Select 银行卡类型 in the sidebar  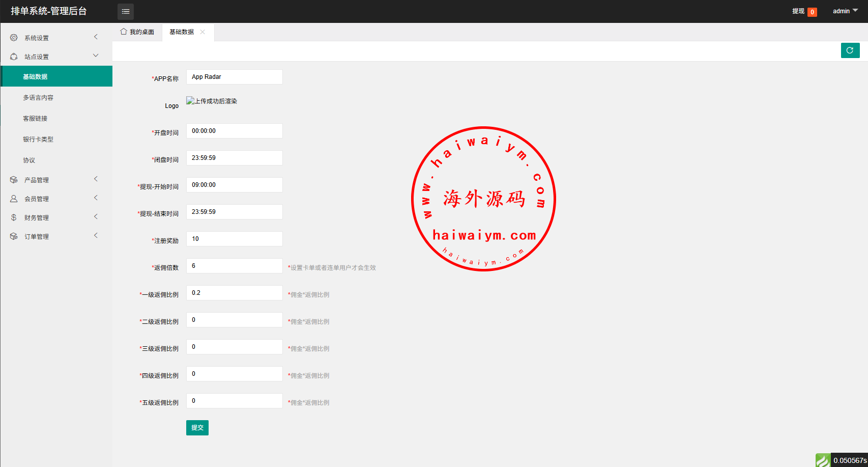click(38, 139)
